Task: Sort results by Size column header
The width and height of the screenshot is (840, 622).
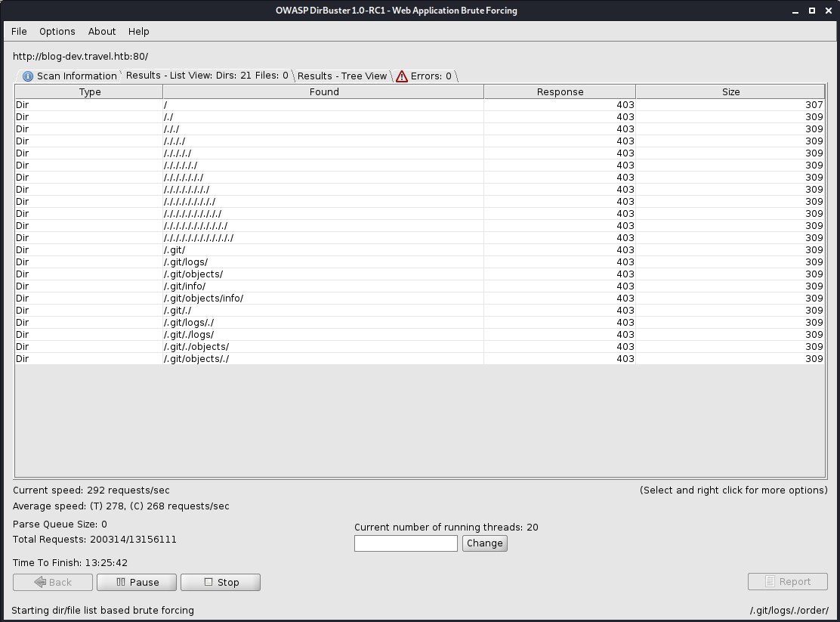Action: point(730,92)
